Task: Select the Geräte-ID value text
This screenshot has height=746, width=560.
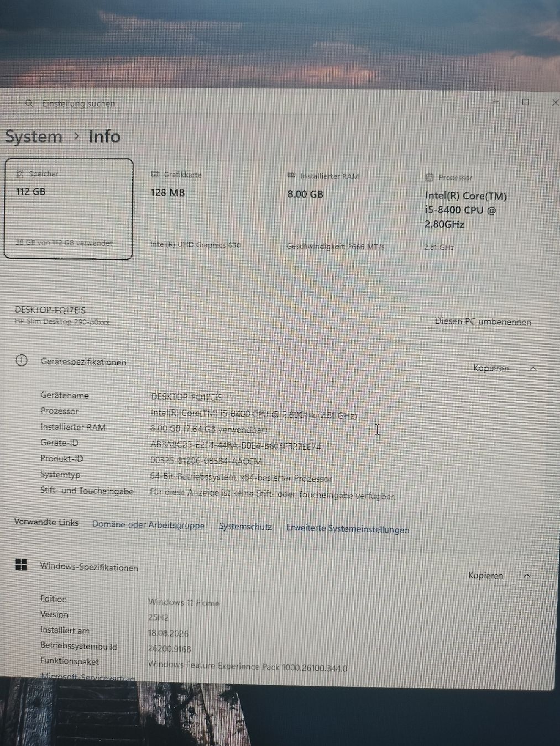Action: (235, 445)
